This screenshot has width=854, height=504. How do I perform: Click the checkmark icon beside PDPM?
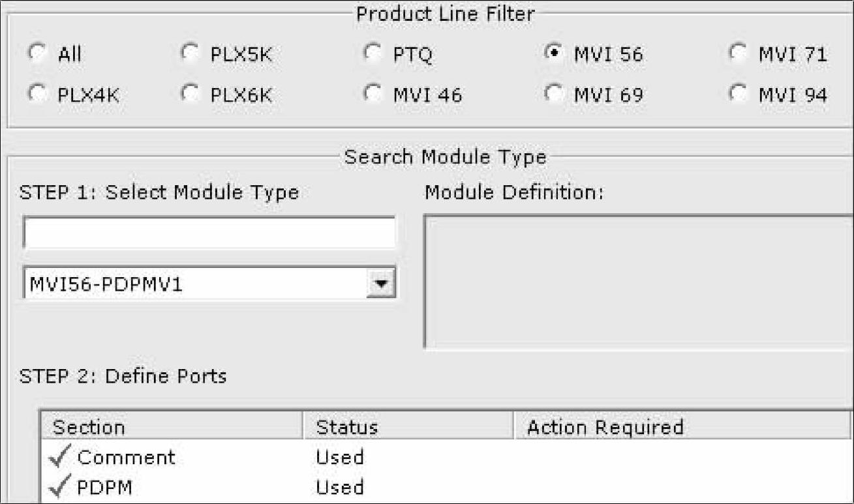61,487
